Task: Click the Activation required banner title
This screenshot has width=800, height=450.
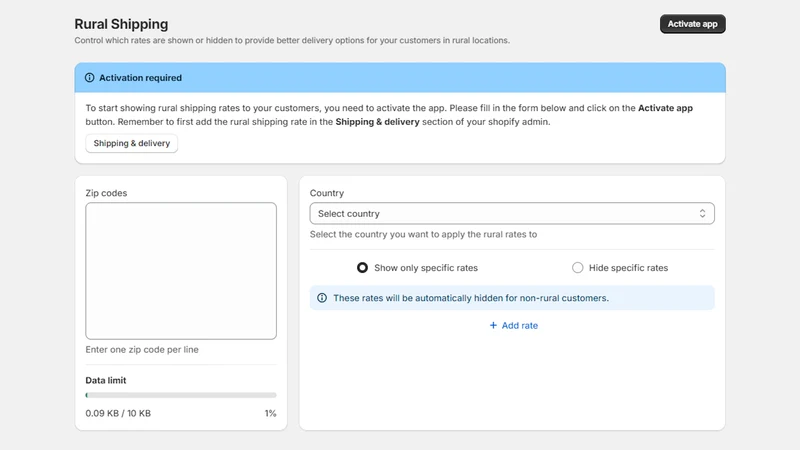Action: coord(140,78)
